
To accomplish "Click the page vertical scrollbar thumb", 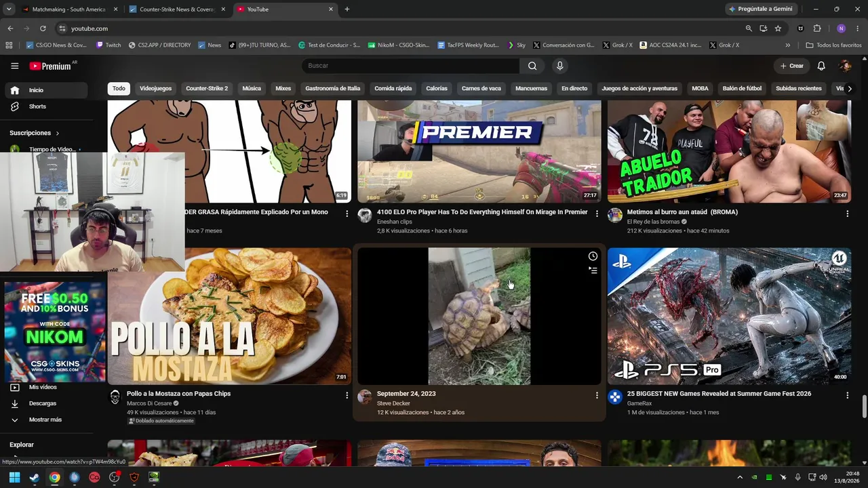I will pos(864,407).
